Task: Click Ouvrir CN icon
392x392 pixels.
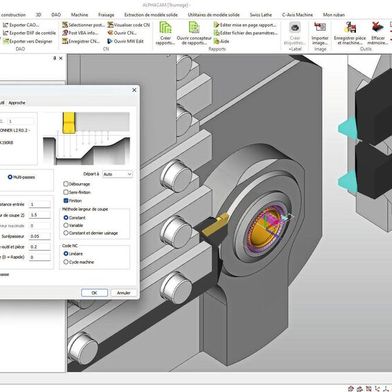Action: click(110, 33)
